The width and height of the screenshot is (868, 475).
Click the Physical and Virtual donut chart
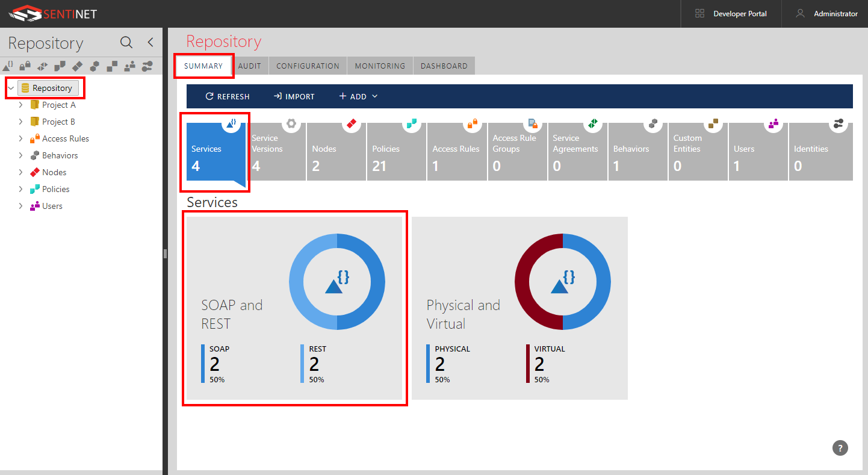tap(563, 282)
